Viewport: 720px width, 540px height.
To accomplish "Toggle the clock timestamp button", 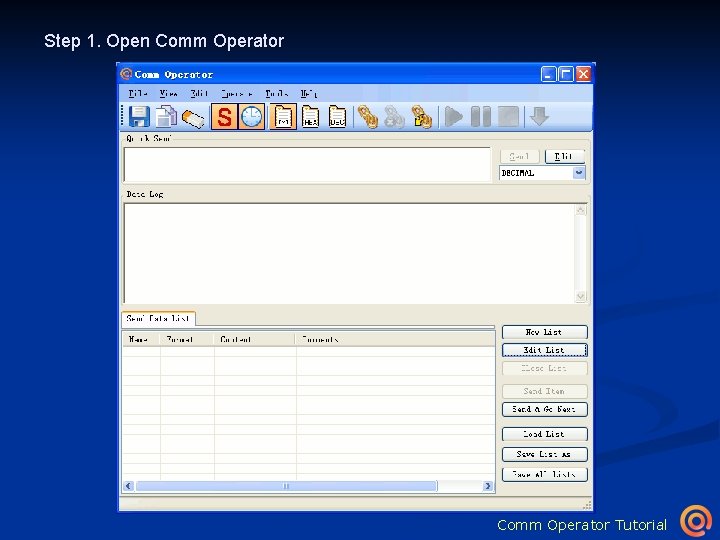I will [x=252, y=117].
